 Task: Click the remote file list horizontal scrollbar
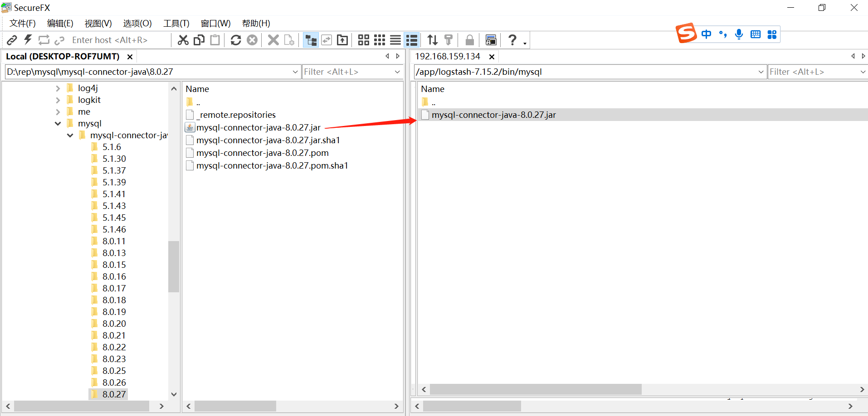click(536, 390)
